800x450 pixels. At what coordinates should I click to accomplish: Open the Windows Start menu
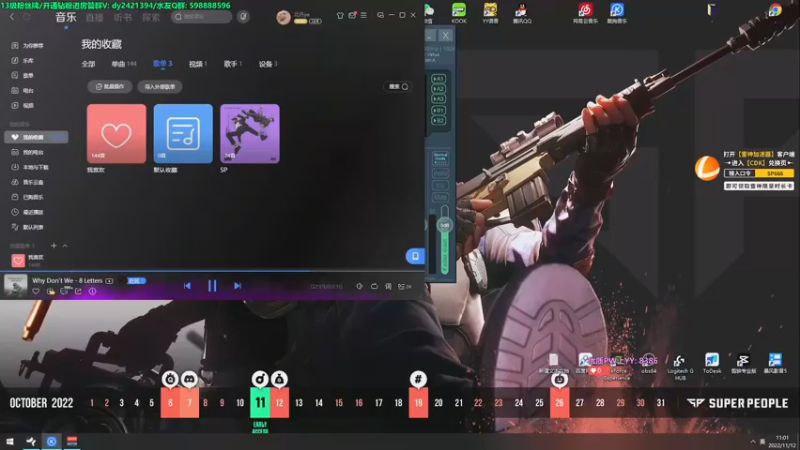click(10, 441)
